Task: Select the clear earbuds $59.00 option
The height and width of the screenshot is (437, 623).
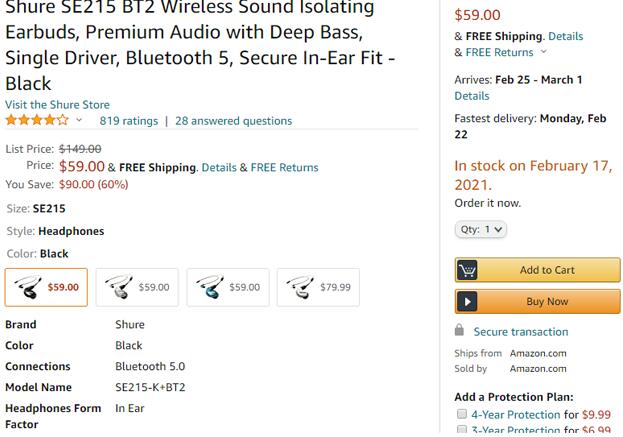Action: (138, 287)
